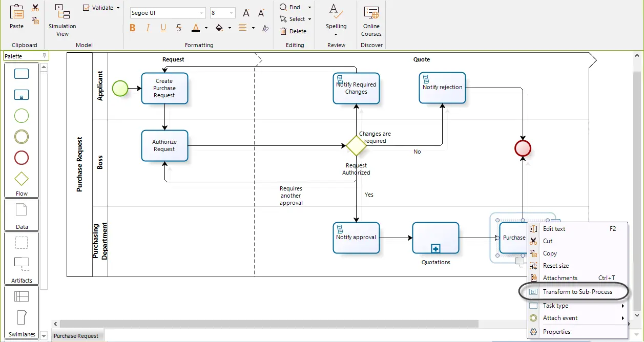The image size is (644, 342).
Task: Select the Intermediate Event double circle in Palette
Action: [x=22, y=137]
